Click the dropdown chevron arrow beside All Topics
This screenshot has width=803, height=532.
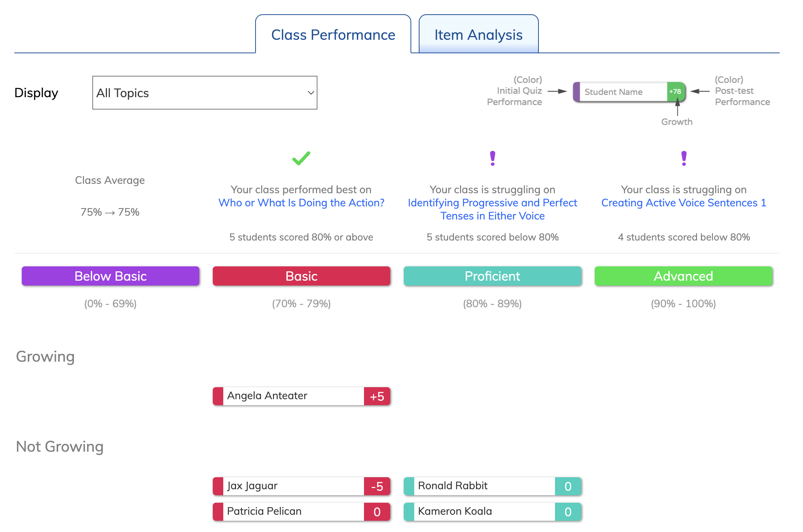point(311,93)
